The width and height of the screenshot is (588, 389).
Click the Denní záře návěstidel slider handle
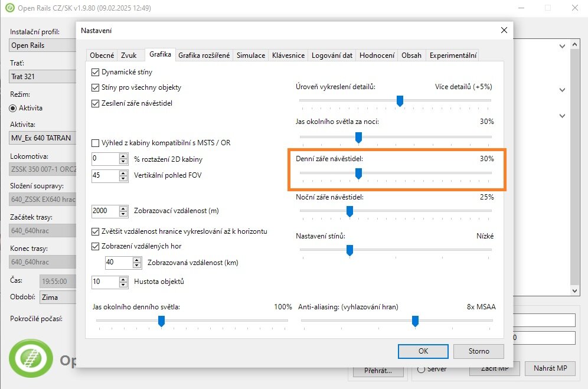pyautogui.click(x=358, y=173)
